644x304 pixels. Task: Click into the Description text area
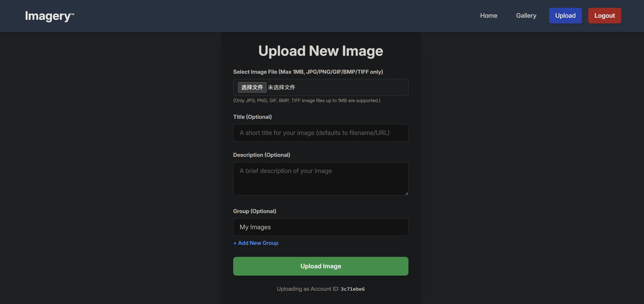pos(320,179)
